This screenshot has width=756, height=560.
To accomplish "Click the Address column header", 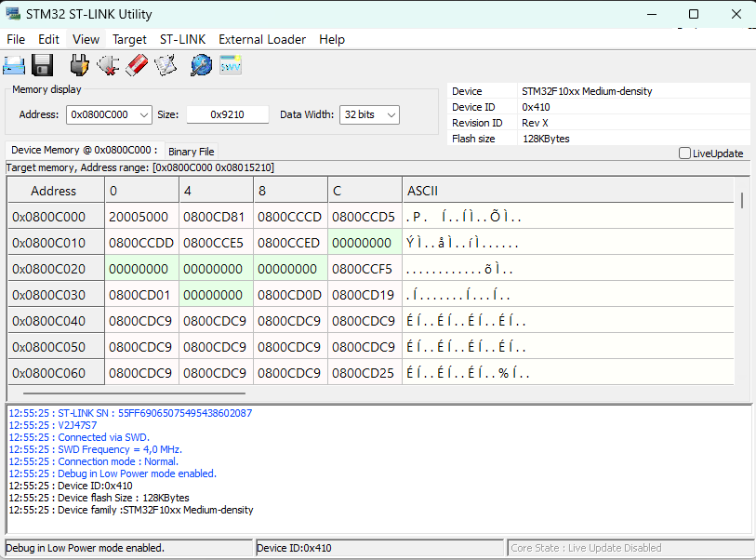I will click(56, 191).
